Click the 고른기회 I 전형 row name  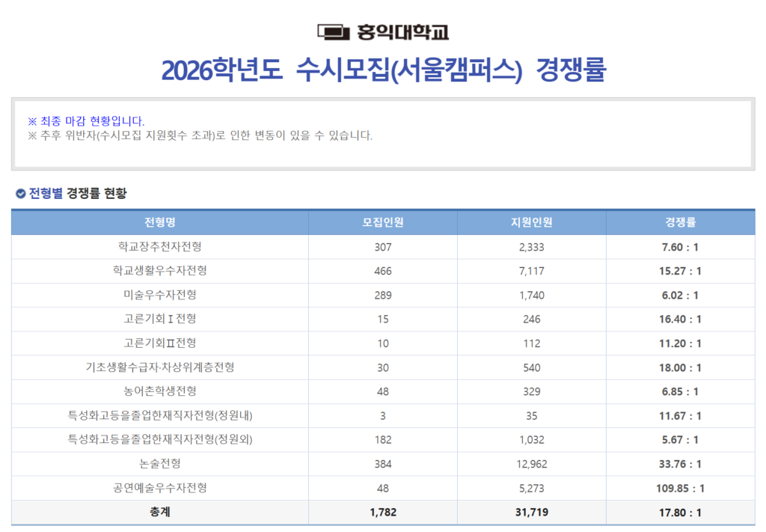click(160, 319)
